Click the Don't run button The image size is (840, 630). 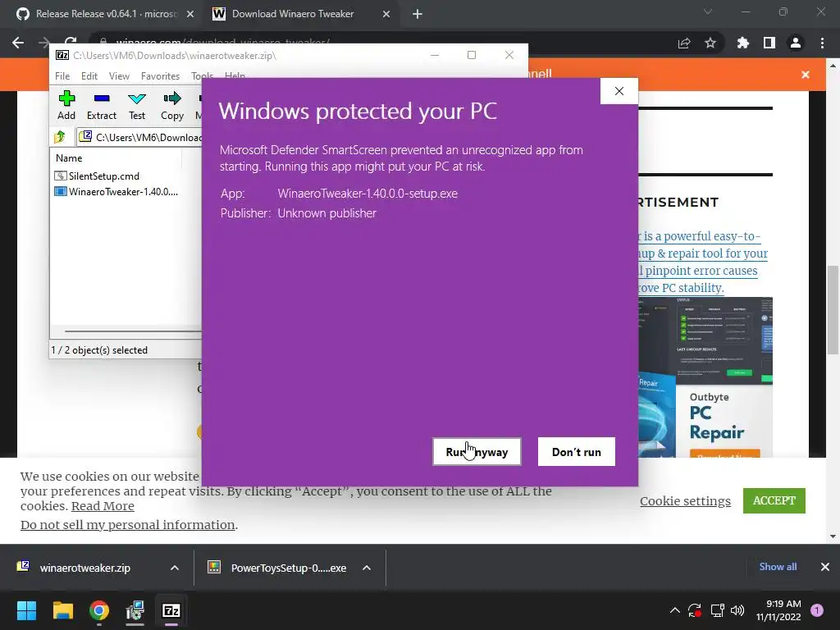[577, 452]
